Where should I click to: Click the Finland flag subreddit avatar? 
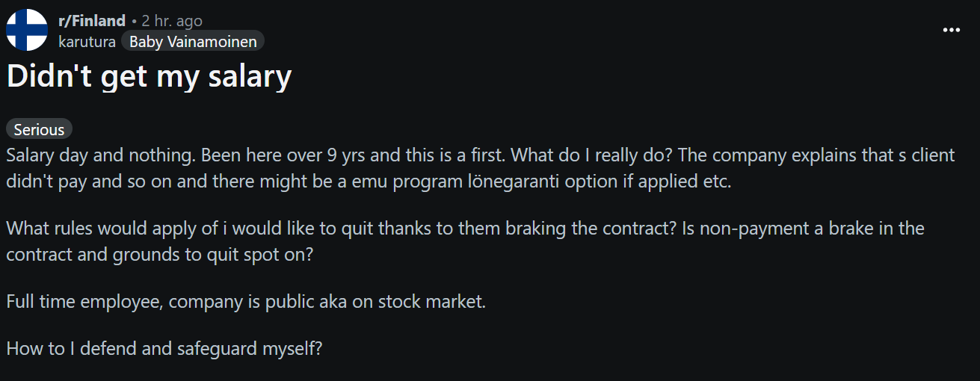27,30
